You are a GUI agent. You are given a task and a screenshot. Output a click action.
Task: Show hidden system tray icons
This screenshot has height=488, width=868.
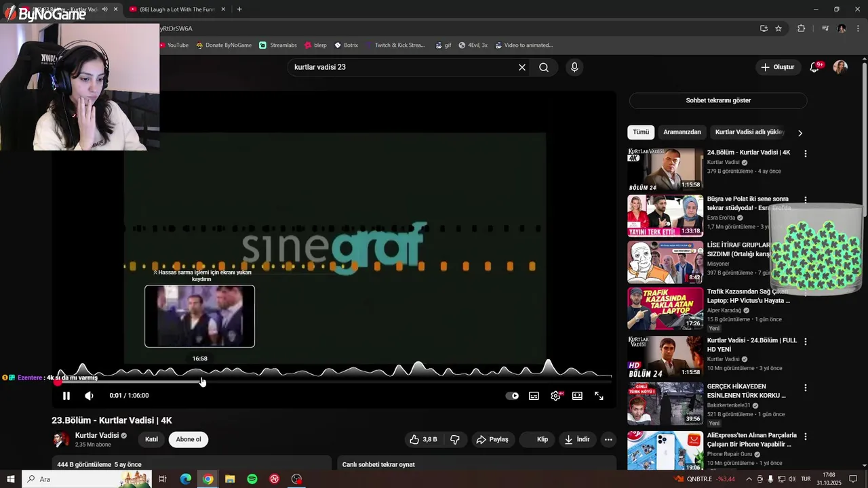[749, 479]
